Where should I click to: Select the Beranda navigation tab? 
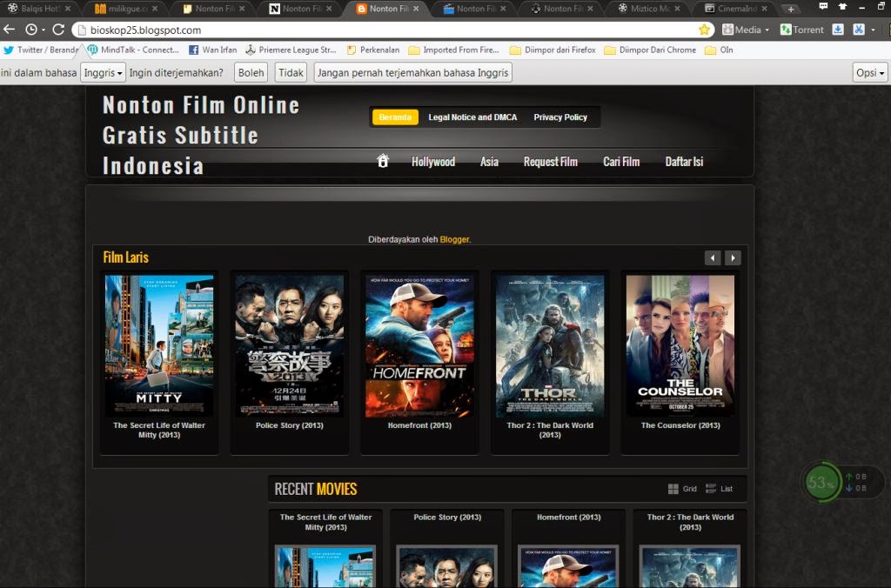point(396,117)
